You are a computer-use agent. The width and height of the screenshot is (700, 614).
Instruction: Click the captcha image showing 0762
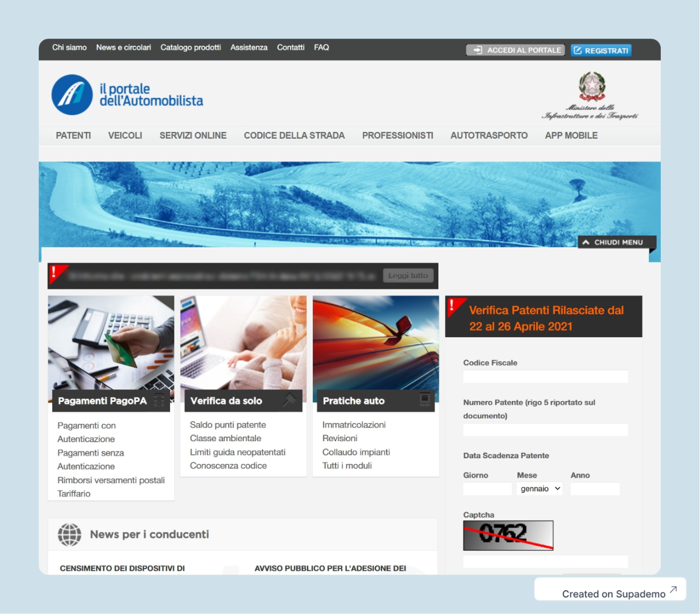(x=508, y=535)
